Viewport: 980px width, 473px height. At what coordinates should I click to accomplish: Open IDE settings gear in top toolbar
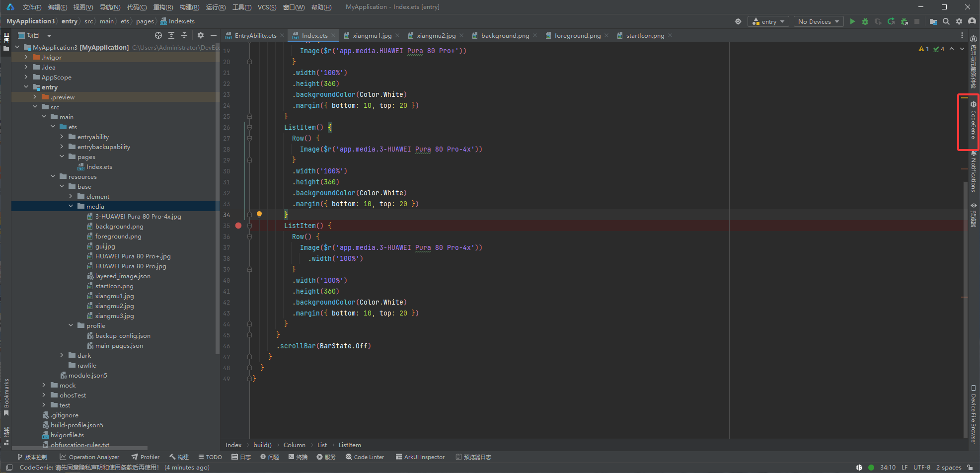point(959,21)
